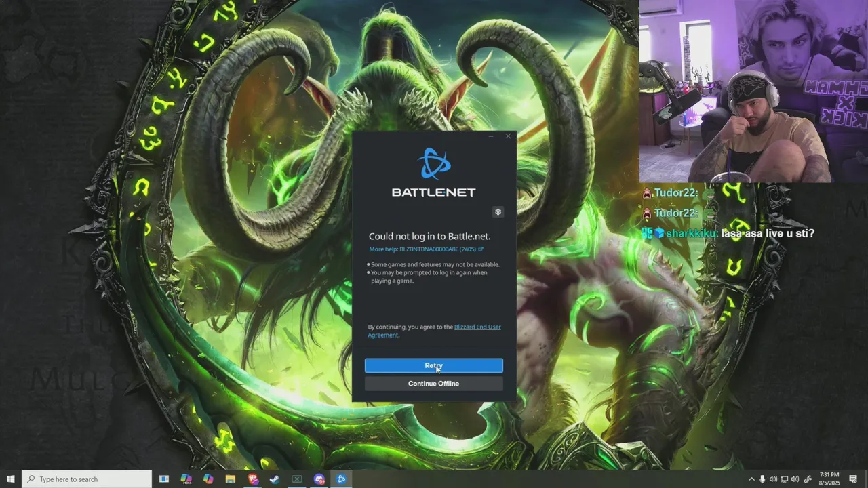Open the purple chat app on the taskbar

click(x=319, y=479)
